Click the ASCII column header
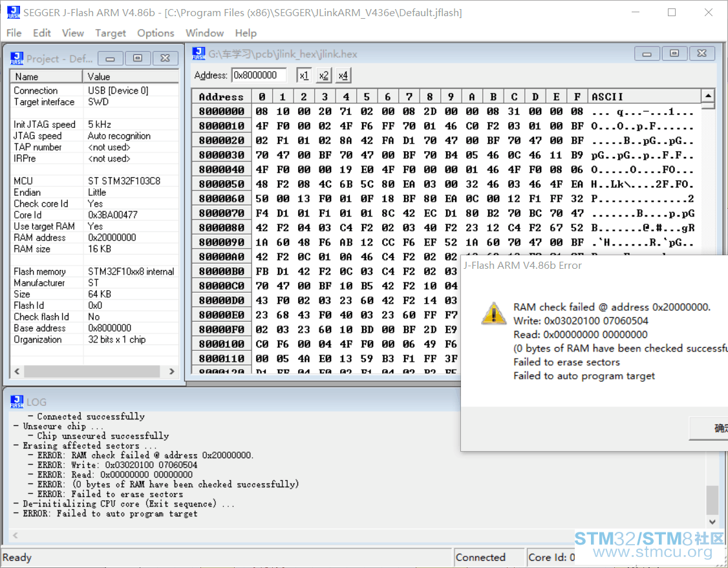The width and height of the screenshot is (728, 568). point(645,96)
